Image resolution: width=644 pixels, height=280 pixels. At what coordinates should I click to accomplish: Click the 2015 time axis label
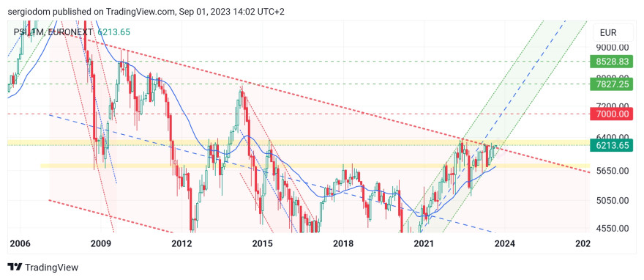[263, 244]
